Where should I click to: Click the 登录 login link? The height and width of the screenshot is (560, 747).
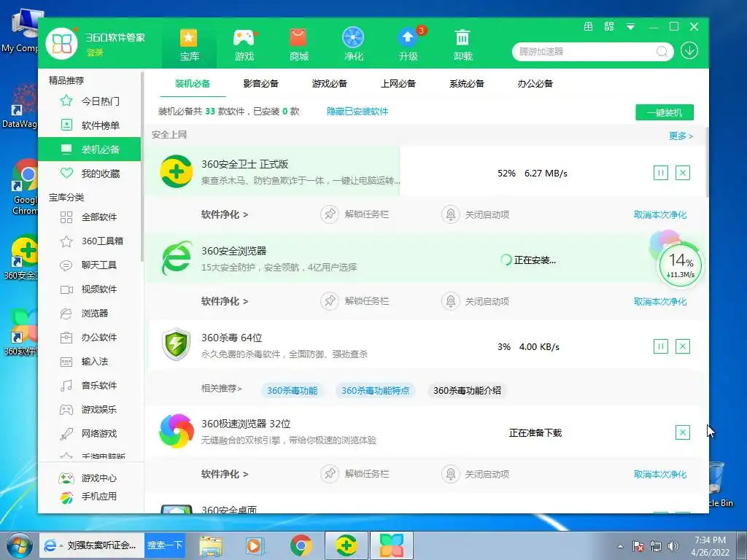click(x=95, y=52)
